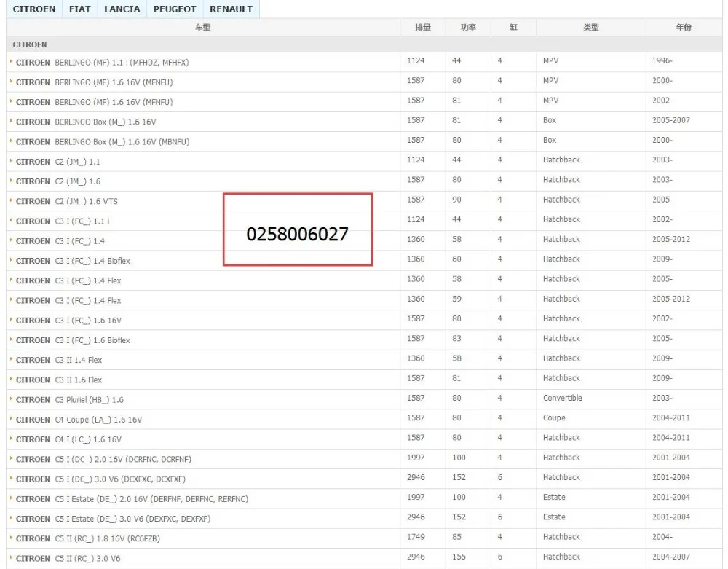Expand the C5 I Estate 3.0 V6 arrow

[11, 519]
